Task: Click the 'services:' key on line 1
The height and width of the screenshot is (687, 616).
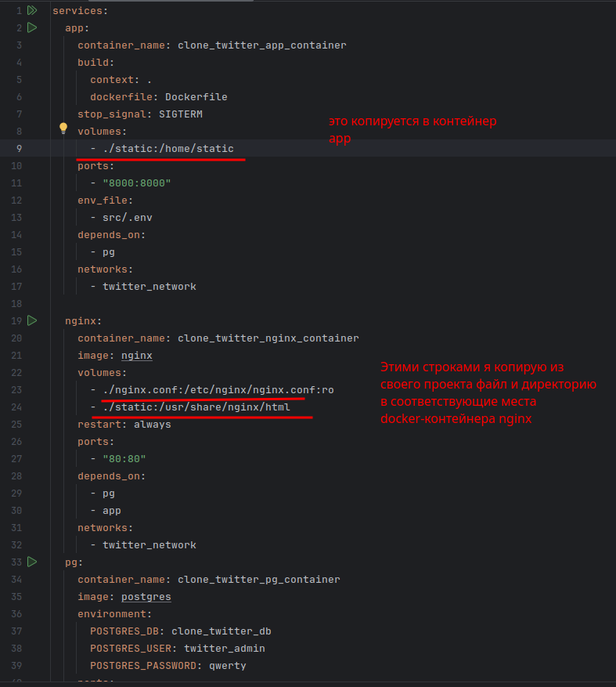Action: [80, 10]
